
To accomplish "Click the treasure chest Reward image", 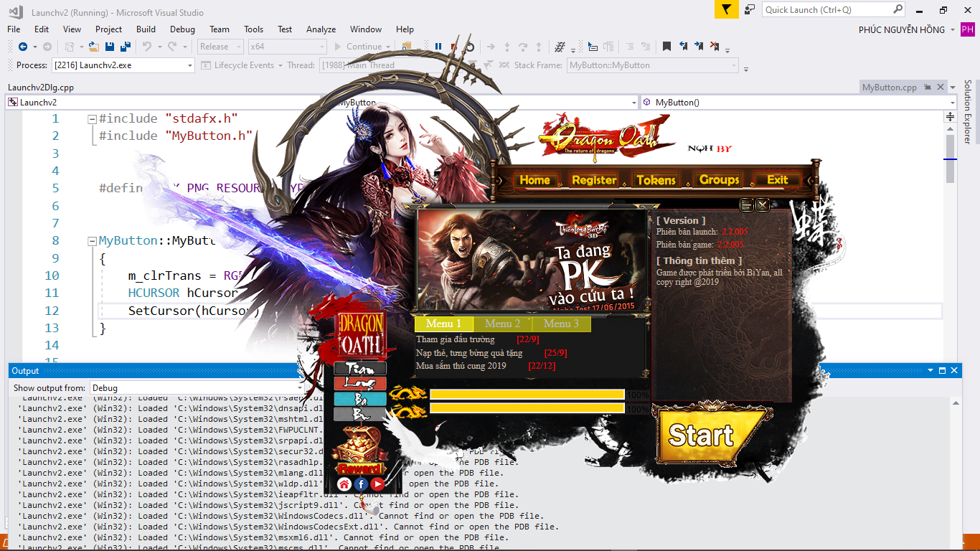I will [360, 445].
